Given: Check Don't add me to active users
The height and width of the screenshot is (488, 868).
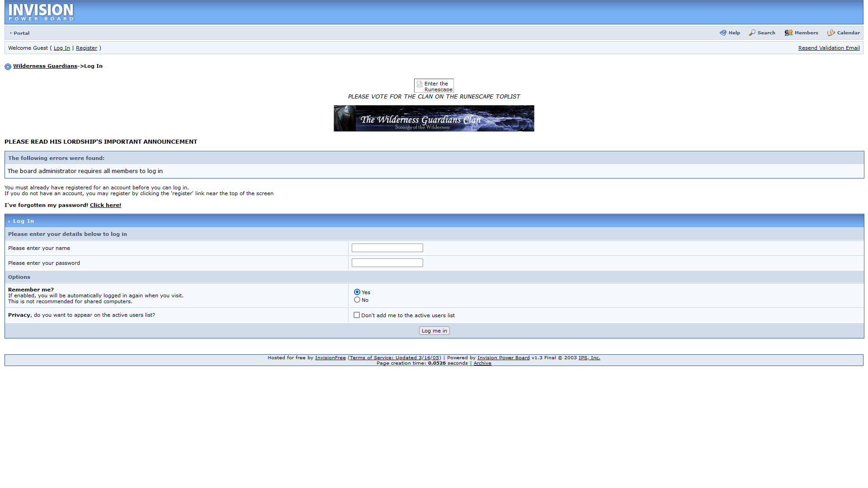Looking at the screenshot, I should coord(357,315).
